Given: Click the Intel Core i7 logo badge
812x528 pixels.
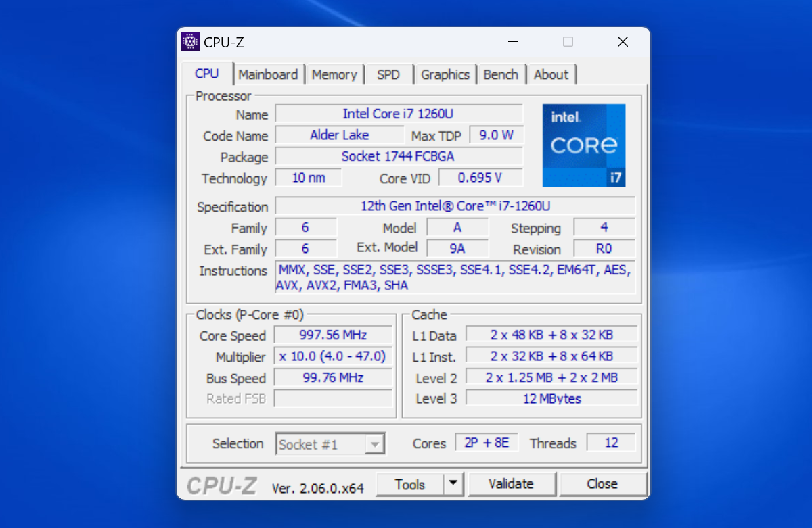Looking at the screenshot, I should coord(584,145).
